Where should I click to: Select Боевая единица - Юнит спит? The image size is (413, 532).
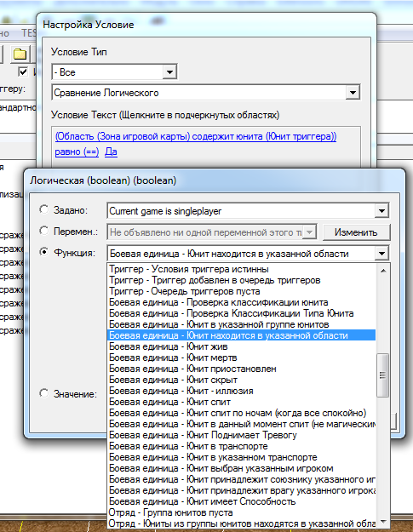[241, 402]
